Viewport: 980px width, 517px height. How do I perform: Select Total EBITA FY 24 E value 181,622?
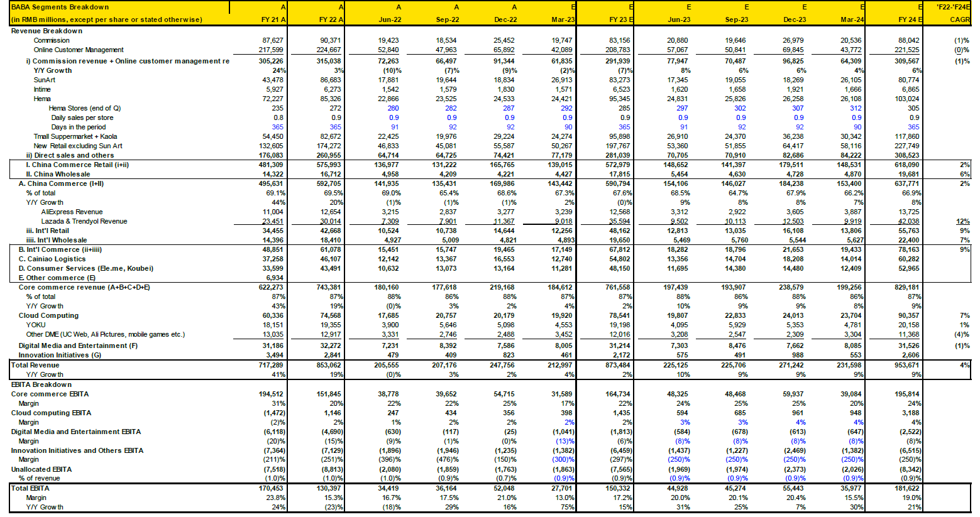click(x=908, y=488)
